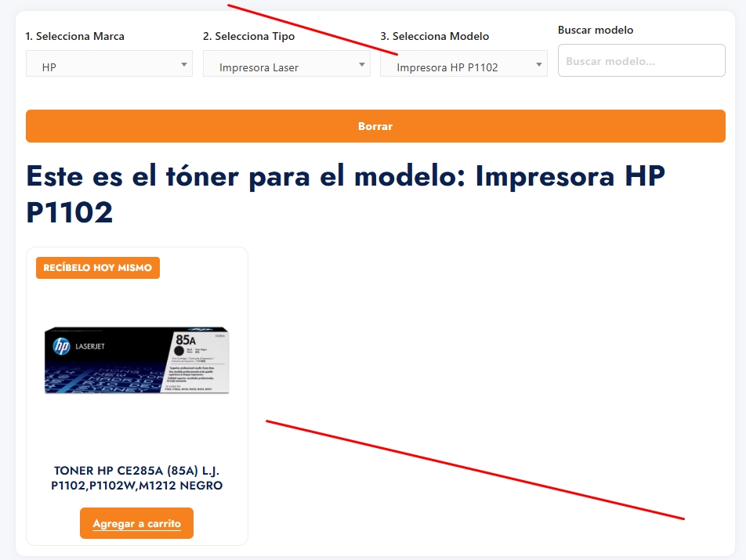Click the 'Buscar modelo' label

[596, 30]
